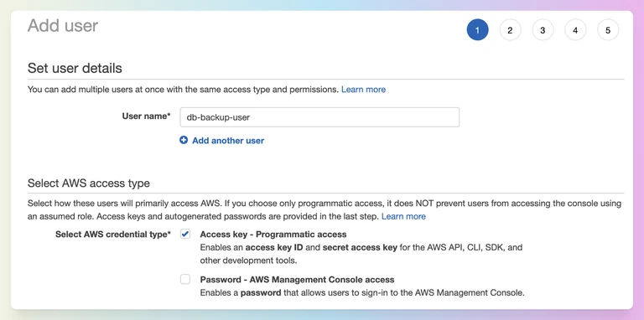
Task: Click the Select AWS access type heading
Action: [89, 183]
